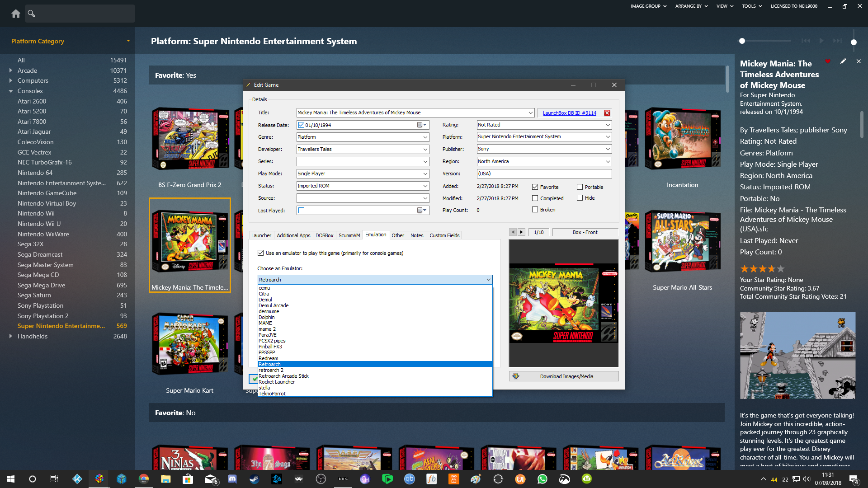Switch to the Additional Apps tab
Screen dimensions: 868x488
(x=293, y=235)
